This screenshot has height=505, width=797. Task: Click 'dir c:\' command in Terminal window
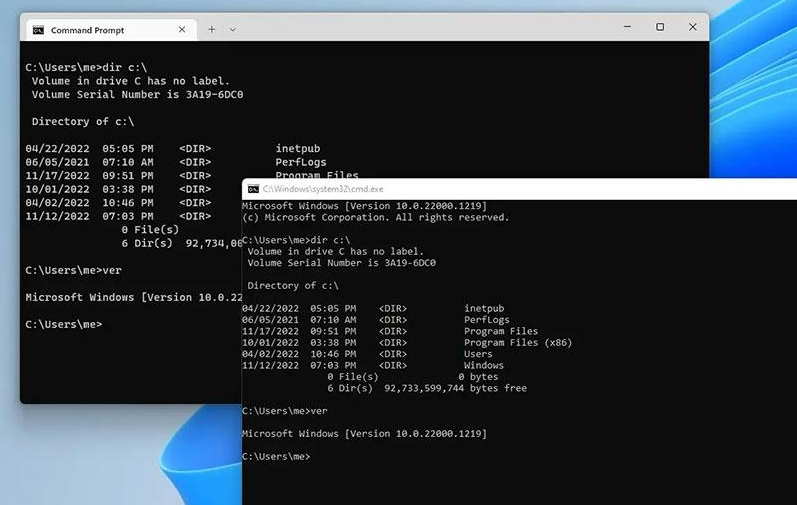click(125, 68)
